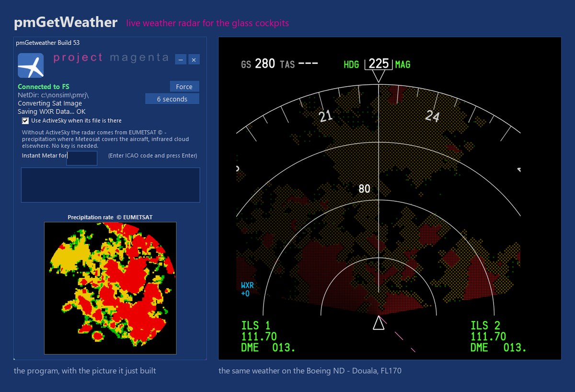Click the EUMETSAT precipitation rate image
Image resolution: width=575 pixels, height=392 pixels.
pyautogui.click(x=110, y=288)
